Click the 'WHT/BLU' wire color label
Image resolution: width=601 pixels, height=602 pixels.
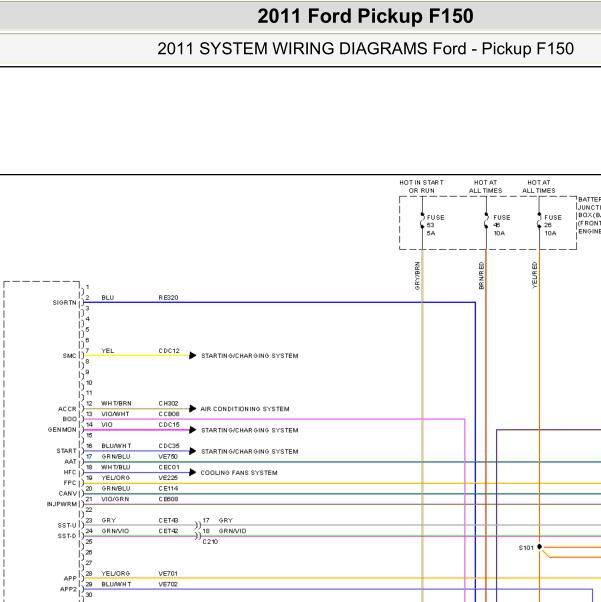[116, 467]
